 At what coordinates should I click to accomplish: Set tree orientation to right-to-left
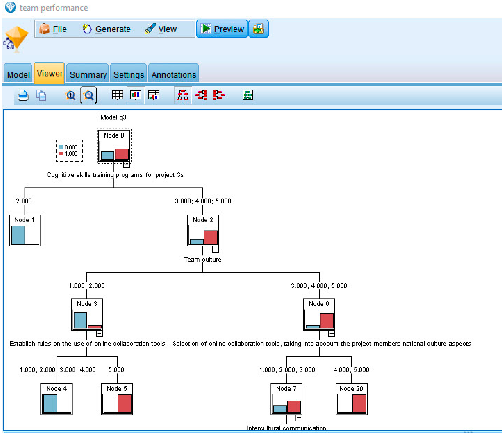click(219, 95)
